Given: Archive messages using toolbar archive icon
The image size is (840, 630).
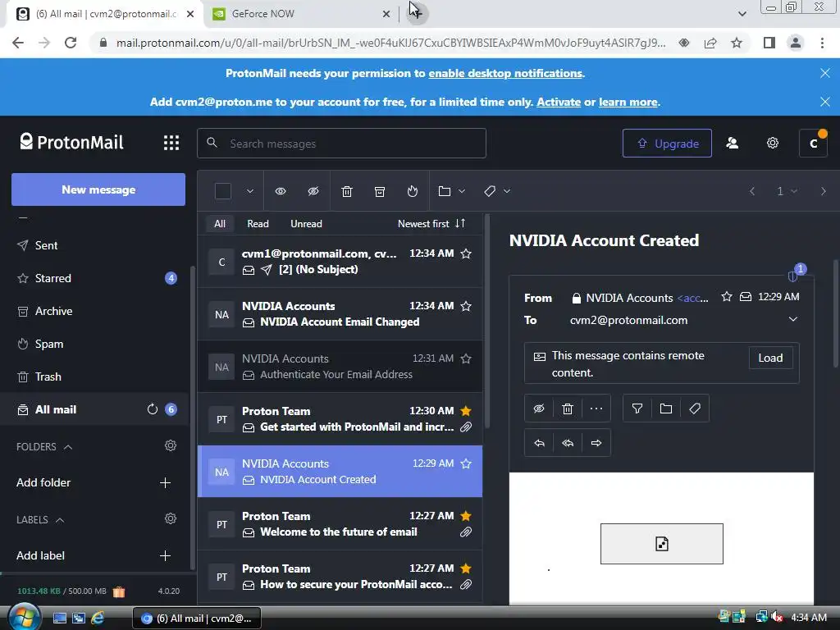Looking at the screenshot, I should coord(379,191).
